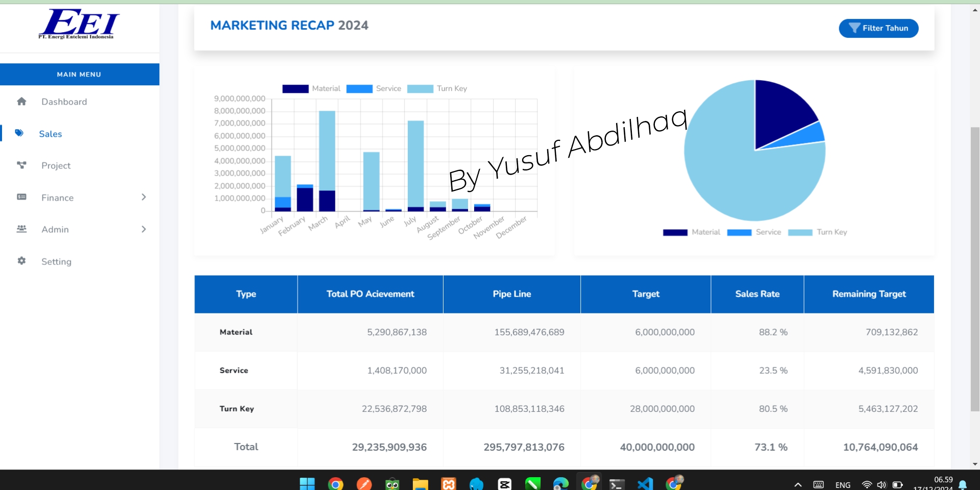The width and height of the screenshot is (980, 490).
Task: Click the Finance card icon
Action: click(21, 197)
